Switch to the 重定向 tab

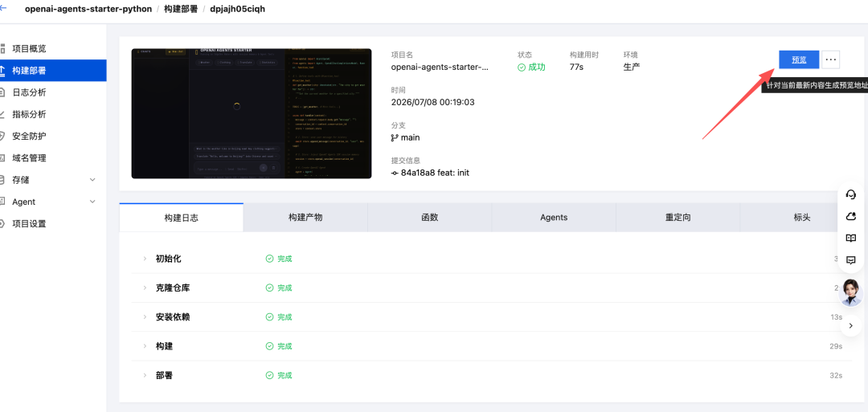pyautogui.click(x=678, y=218)
